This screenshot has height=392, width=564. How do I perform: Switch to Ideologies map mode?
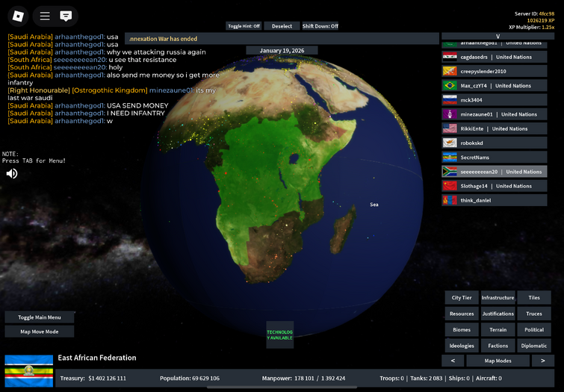pos(462,346)
